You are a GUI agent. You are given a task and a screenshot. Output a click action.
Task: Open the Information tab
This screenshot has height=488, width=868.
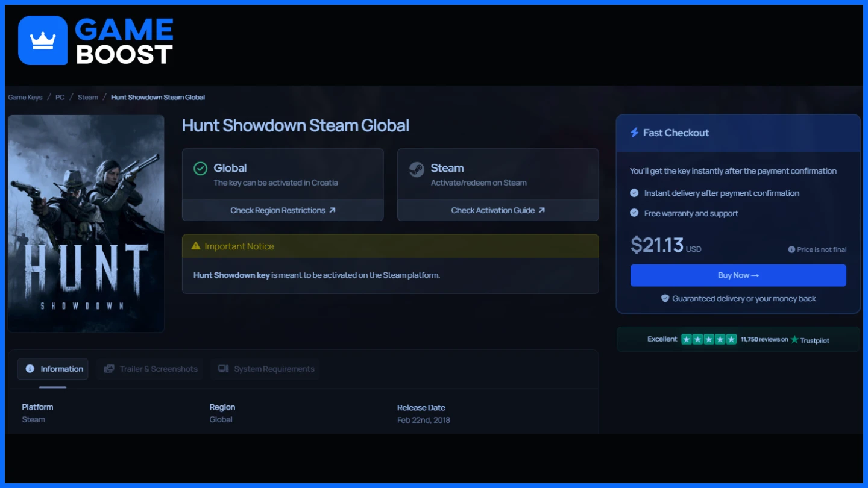(53, 369)
